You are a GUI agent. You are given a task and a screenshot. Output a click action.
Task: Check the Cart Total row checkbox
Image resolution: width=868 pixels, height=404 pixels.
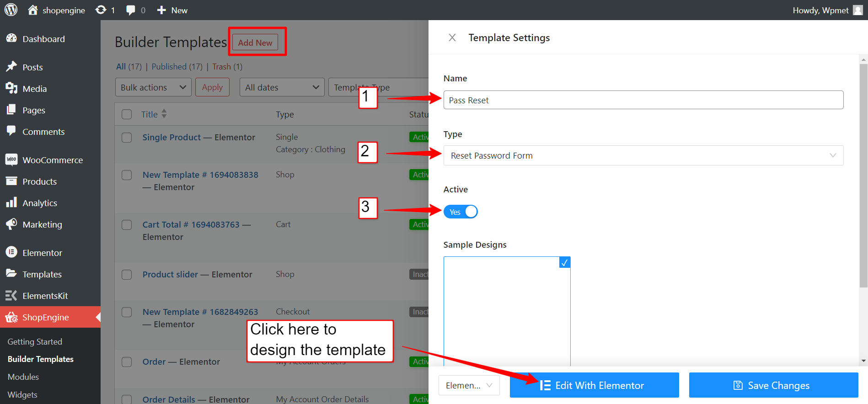coord(127,225)
